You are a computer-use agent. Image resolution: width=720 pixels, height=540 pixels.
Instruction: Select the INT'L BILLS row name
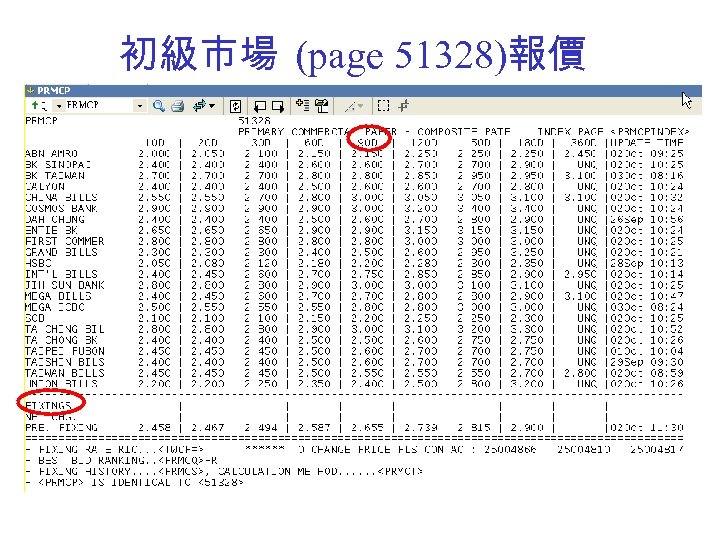click(61, 274)
